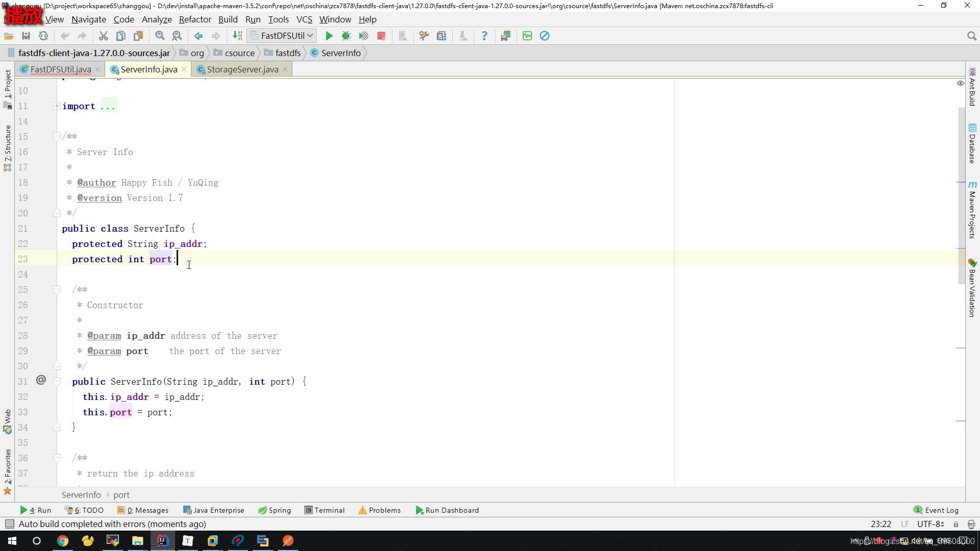Click the Build project icon
980x551 pixels.
point(237,36)
